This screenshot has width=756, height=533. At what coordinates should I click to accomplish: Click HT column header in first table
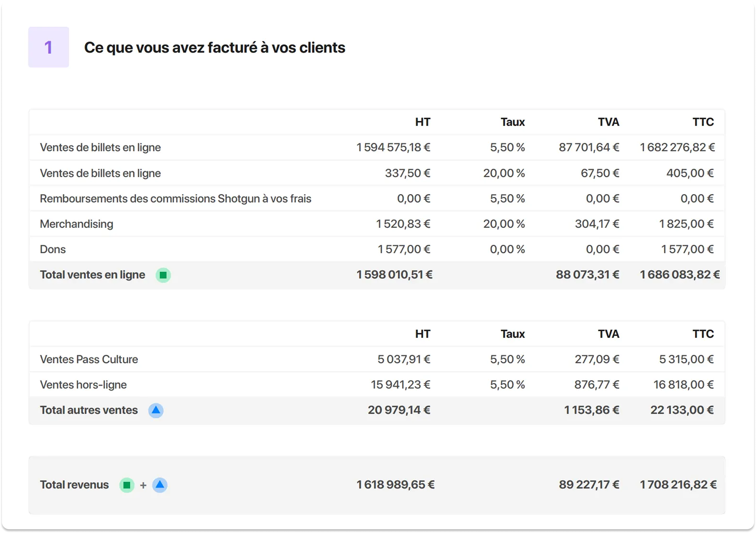[x=422, y=122]
